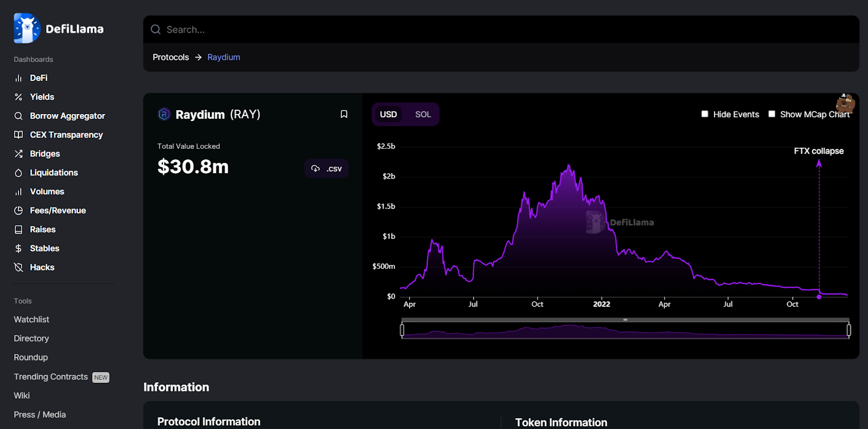Click the llama avatar in chart corner
The height and width of the screenshot is (429, 868).
845,103
